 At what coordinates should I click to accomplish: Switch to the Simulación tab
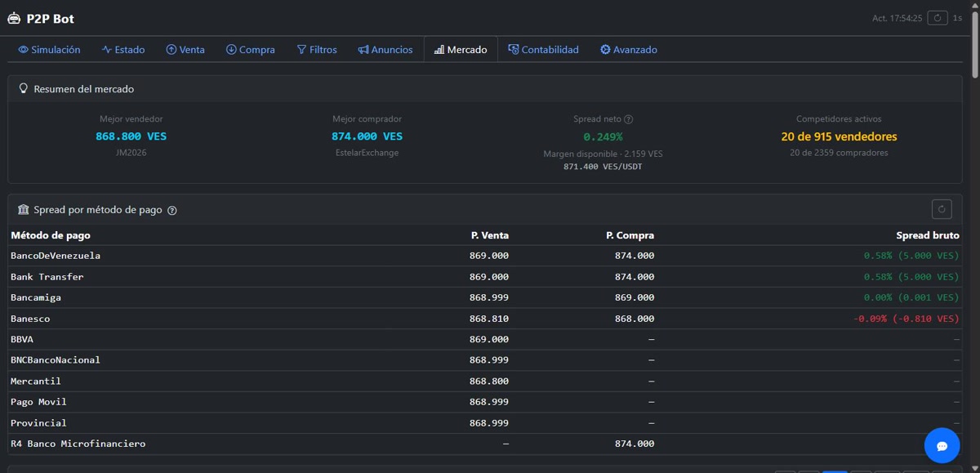(49, 50)
